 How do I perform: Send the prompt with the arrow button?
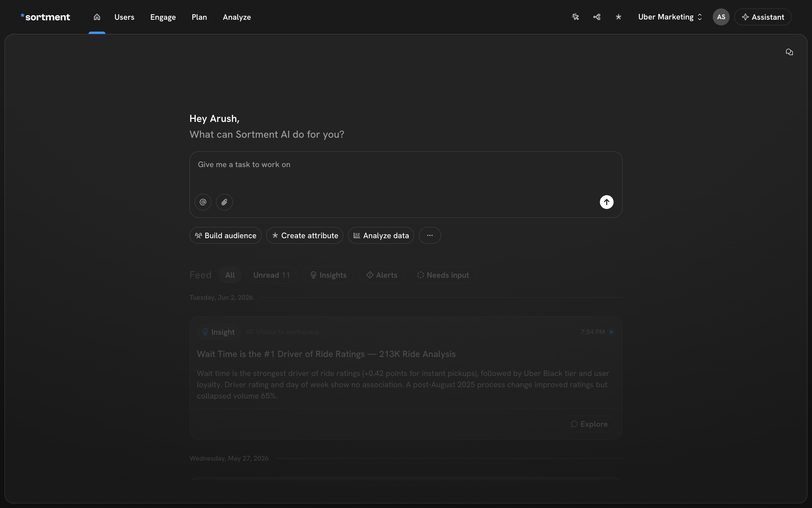point(607,202)
